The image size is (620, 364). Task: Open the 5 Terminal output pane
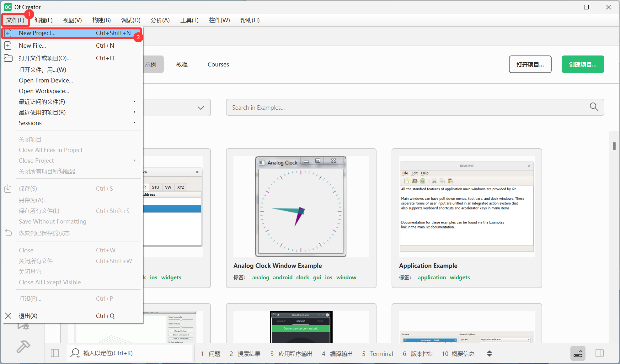(377, 354)
